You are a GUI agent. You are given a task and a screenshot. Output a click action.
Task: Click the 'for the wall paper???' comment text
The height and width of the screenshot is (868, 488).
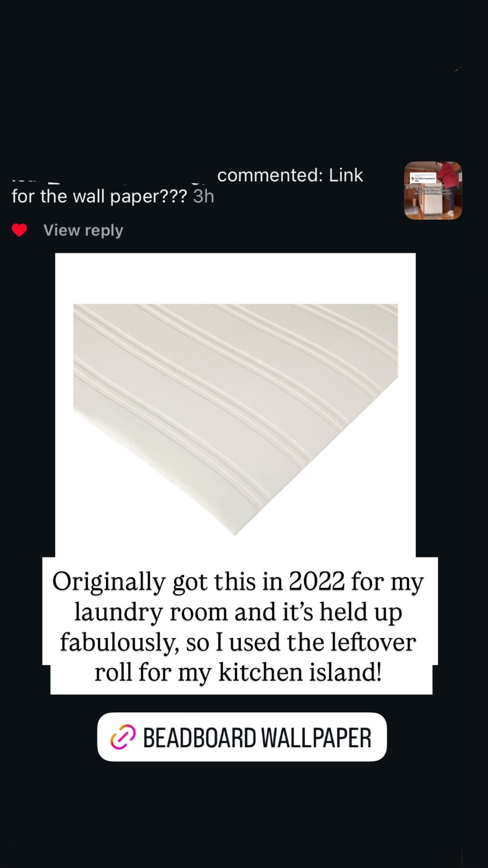tap(99, 197)
